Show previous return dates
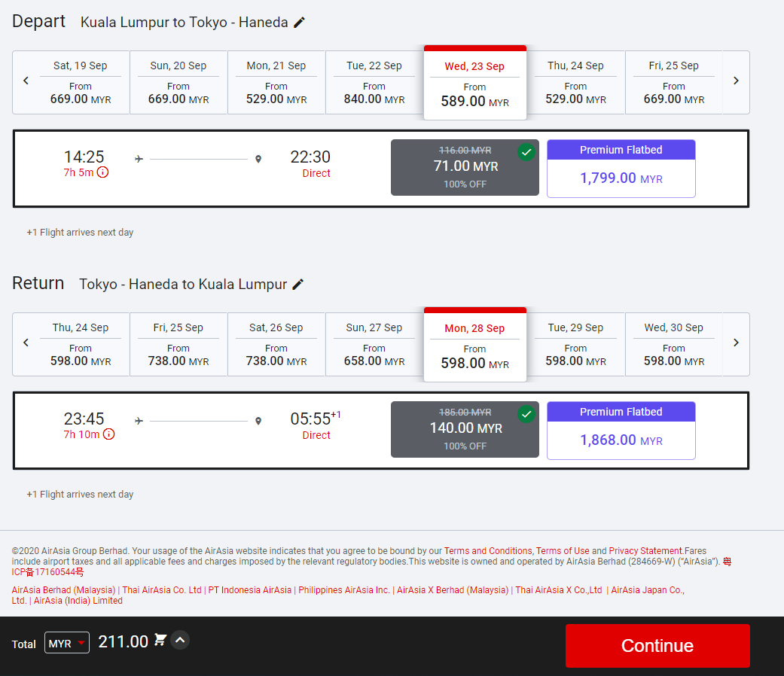This screenshot has height=676, width=784. (26, 343)
